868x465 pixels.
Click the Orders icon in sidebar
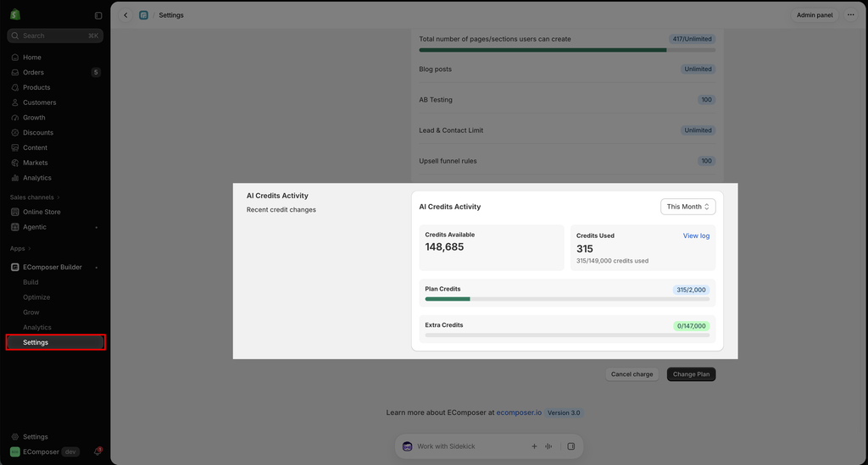point(15,73)
